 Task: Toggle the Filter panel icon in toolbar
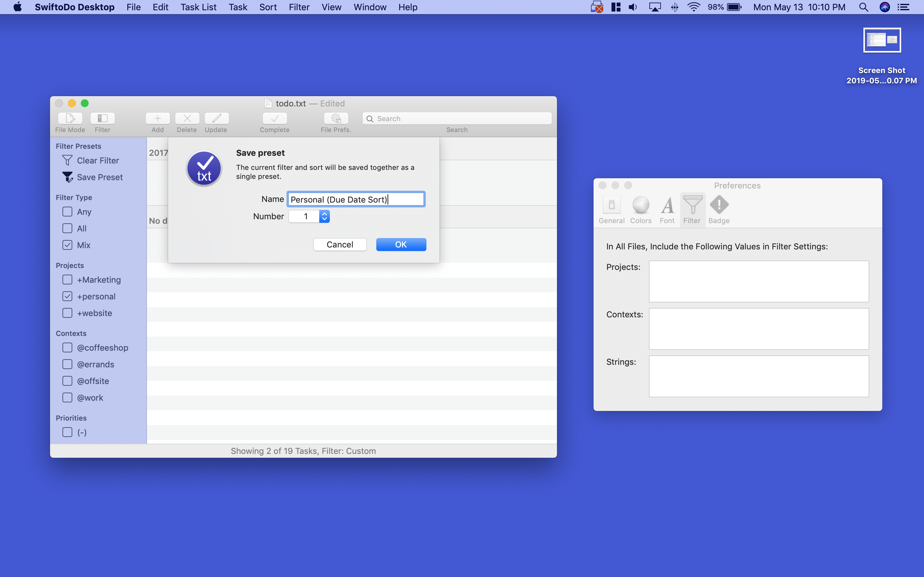[x=102, y=118]
